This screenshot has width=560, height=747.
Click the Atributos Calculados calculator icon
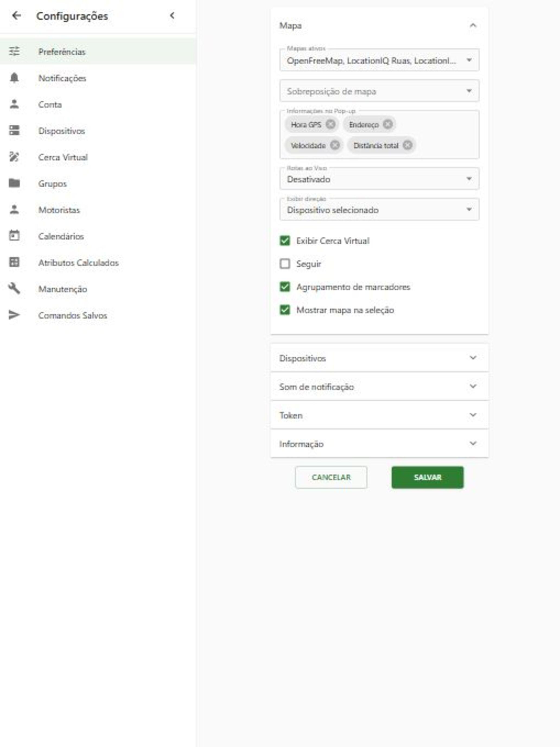(x=14, y=262)
